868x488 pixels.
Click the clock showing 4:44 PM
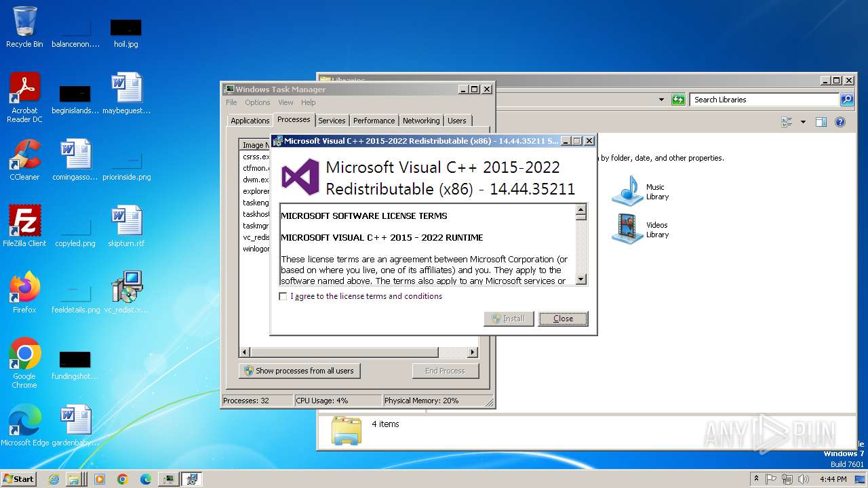coord(833,479)
